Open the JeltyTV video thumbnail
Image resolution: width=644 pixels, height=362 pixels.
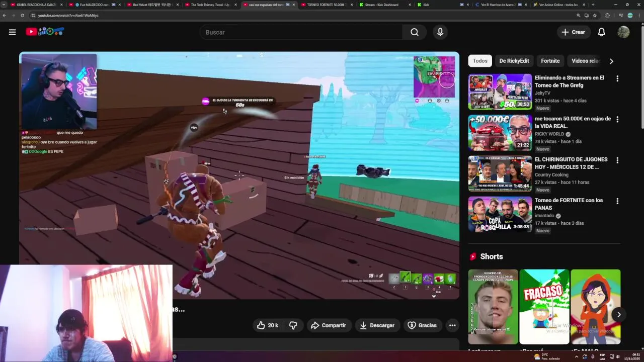coord(500,92)
